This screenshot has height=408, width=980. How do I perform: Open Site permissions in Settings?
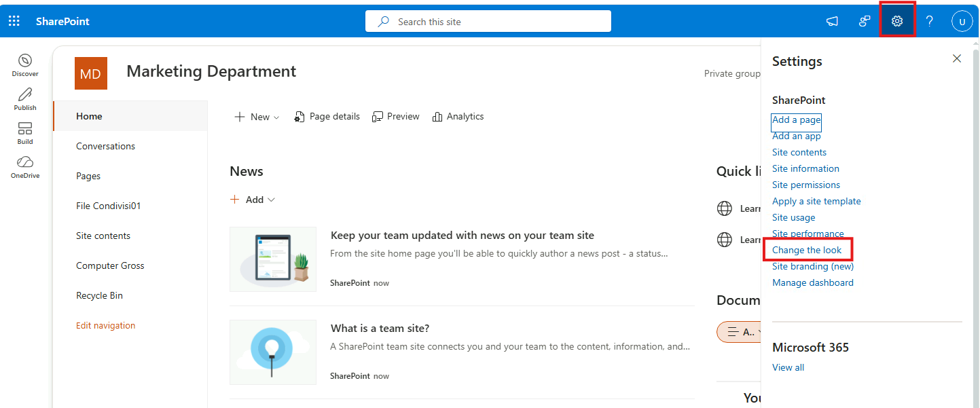(806, 185)
